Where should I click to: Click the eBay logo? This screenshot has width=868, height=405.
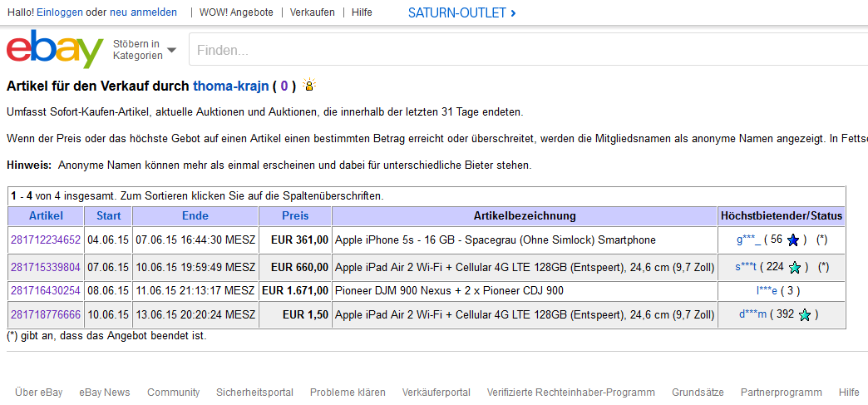[x=55, y=49]
